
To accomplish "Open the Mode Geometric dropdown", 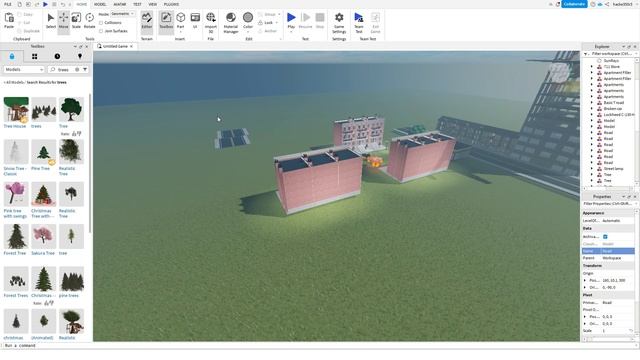I will (123, 14).
